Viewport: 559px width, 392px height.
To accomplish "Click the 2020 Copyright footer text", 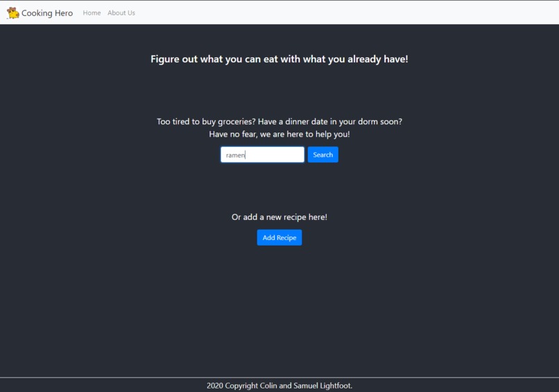I will (279, 386).
